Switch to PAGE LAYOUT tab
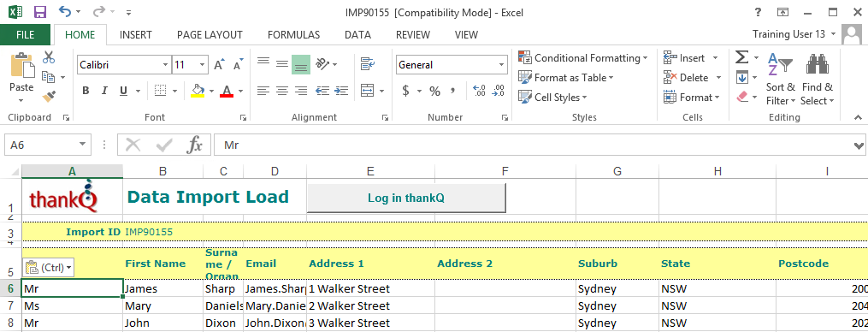 coord(210,34)
